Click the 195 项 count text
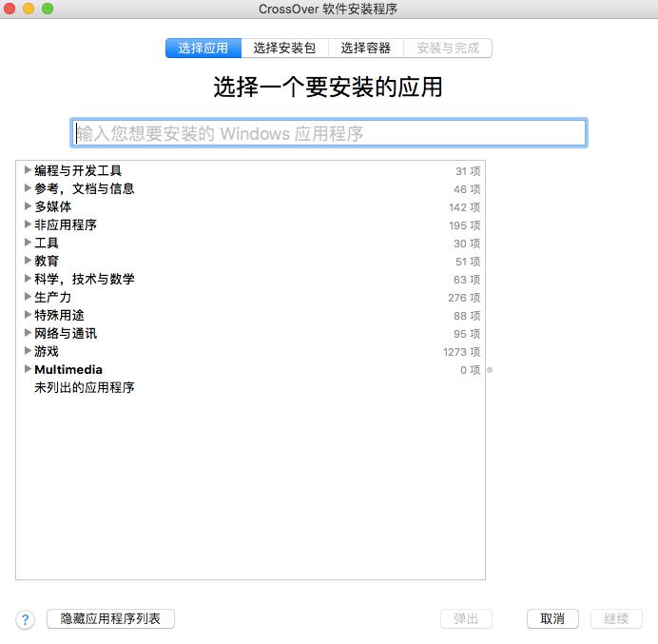658x644 pixels. pyautogui.click(x=465, y=225)
